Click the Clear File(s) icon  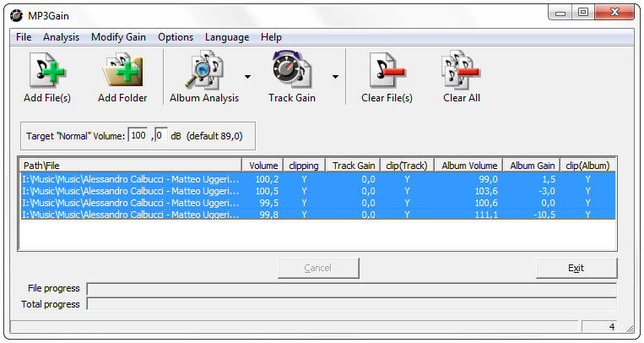point(387,71)
